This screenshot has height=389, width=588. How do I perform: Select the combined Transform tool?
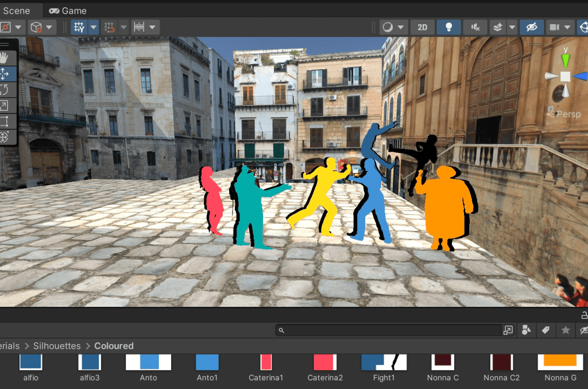(x=5, y=137)
